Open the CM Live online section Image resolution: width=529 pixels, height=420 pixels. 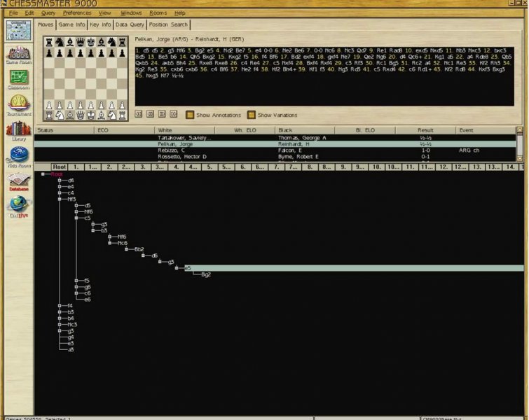coord(19,207)
